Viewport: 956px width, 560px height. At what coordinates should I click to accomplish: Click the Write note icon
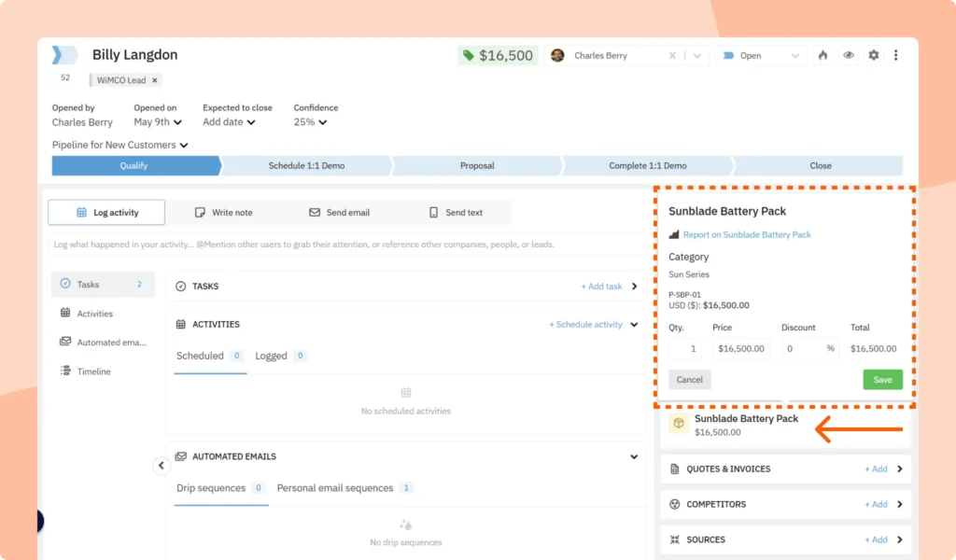tap(199, 212)
